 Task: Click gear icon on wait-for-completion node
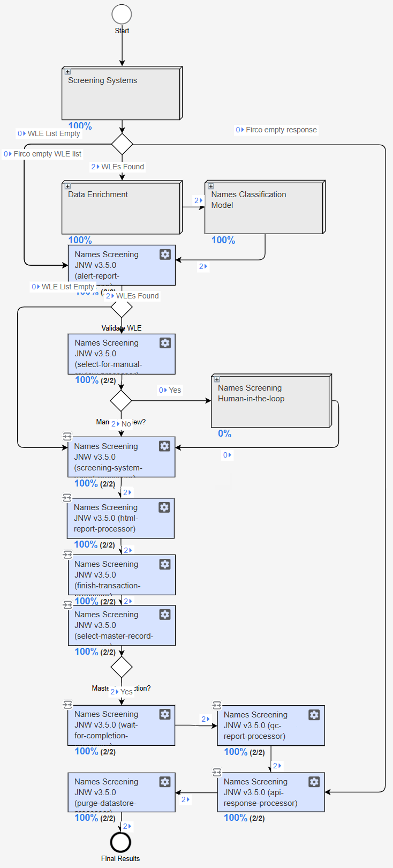click(x=164, y=714)
